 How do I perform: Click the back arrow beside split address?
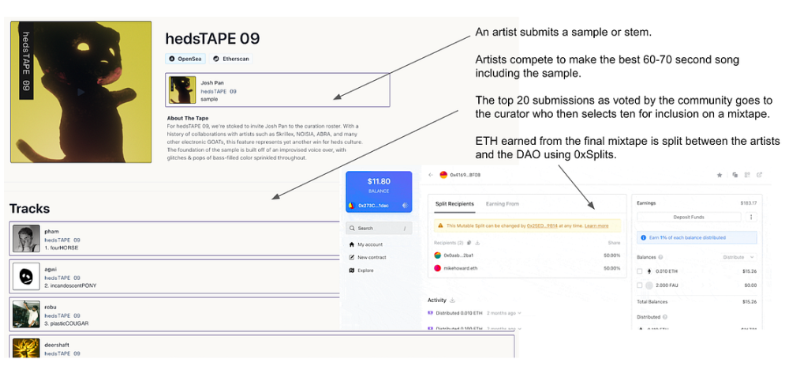pyautogui.click(x=431, y=175)
